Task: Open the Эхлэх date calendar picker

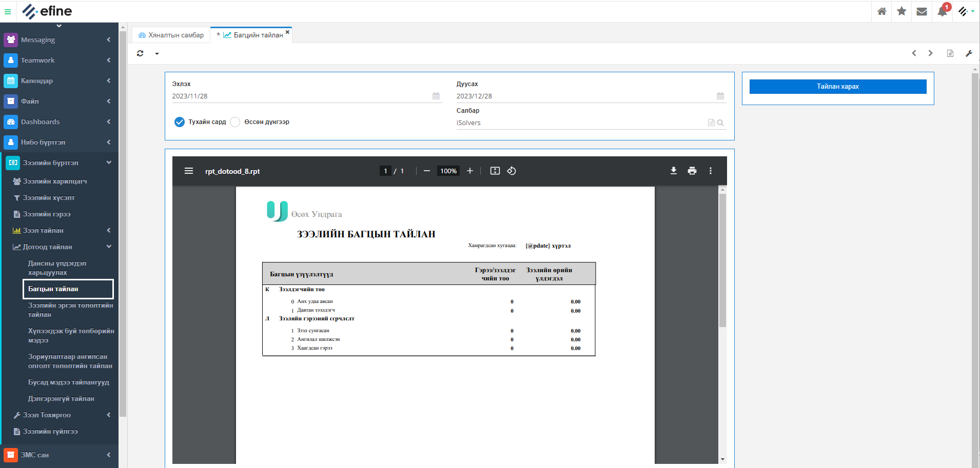Action: (x=436, y=96)
